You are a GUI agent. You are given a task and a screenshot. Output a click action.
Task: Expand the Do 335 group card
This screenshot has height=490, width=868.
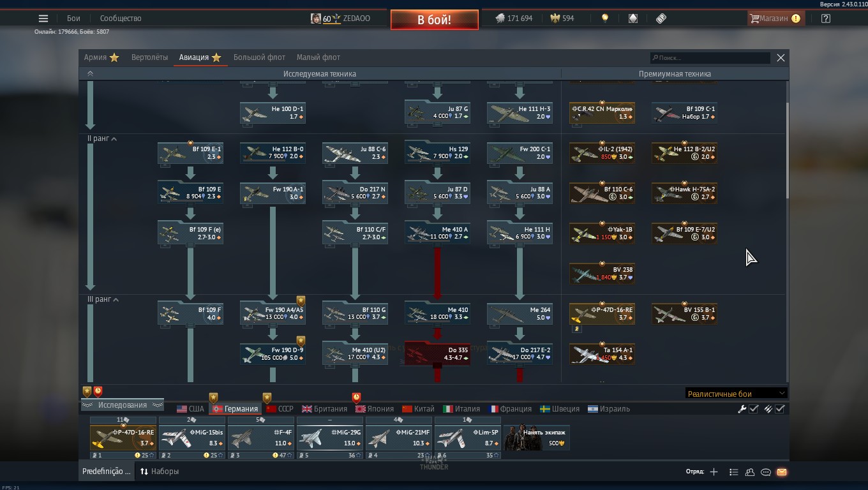point(437,354)
